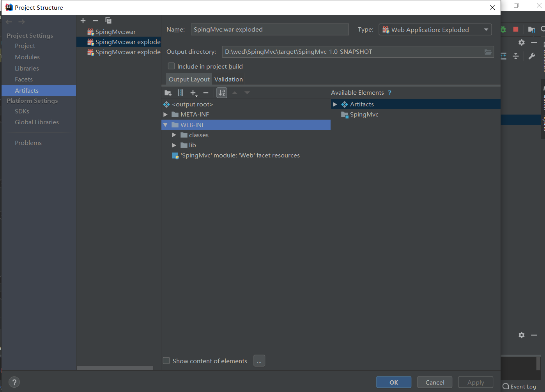Click the artifact Name input field
Viewport: 545px width, 392px height.
[270, 29]
